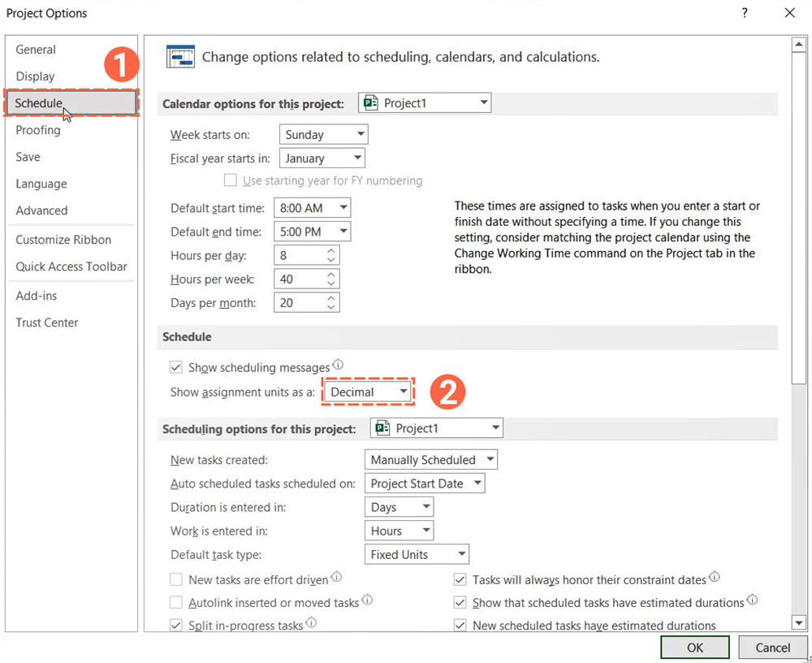Viewport: 812px width, 663px height.
Task: Open Duration is entered in dropdown
Action: (400, 507)
